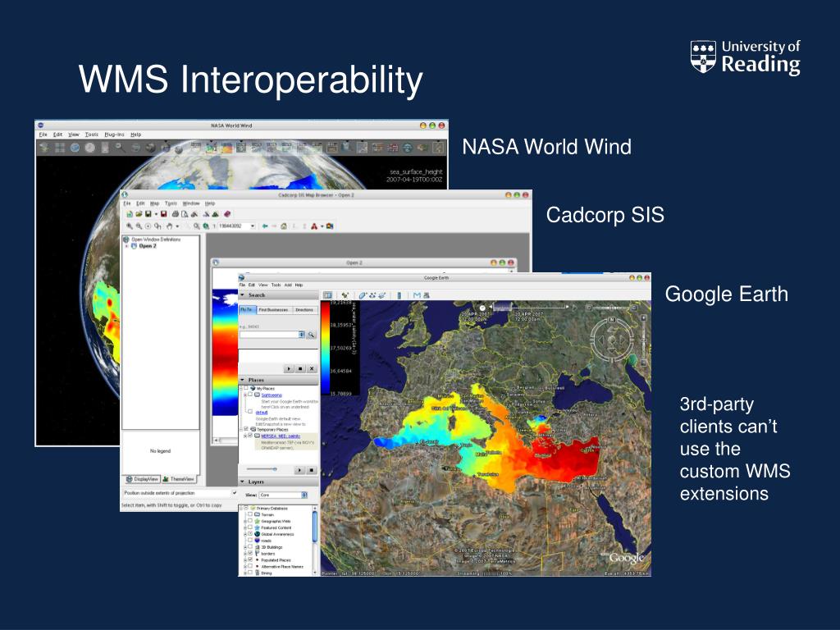Click the save icon in Cadcorp SIS toolbar
840x630 pixels.
tap(148, 214)
